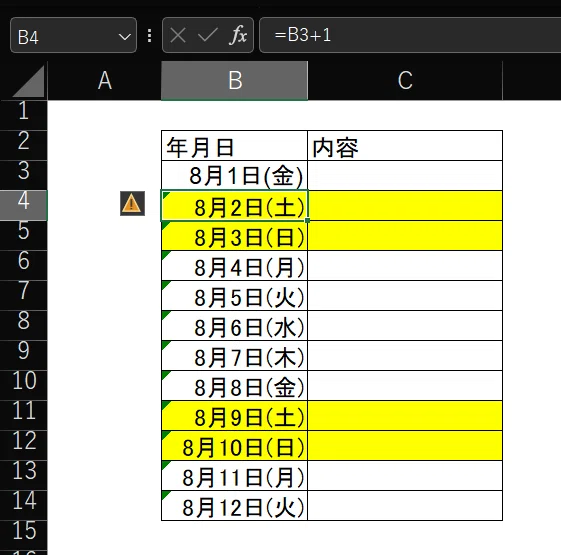Viewport: 561px width, 555px height.
Task: Select cell with 8月9日(土)
Action: [x=234, y=416]
